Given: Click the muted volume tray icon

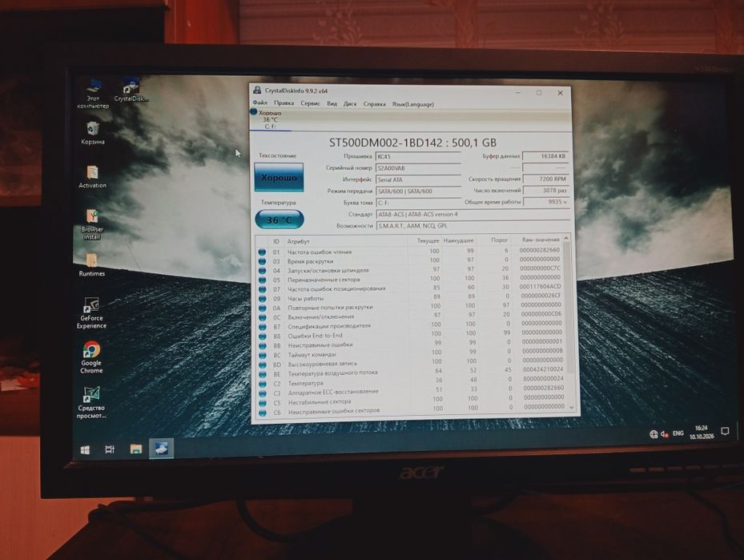Looking at the screenshot, I should click(x=665, y=433).
